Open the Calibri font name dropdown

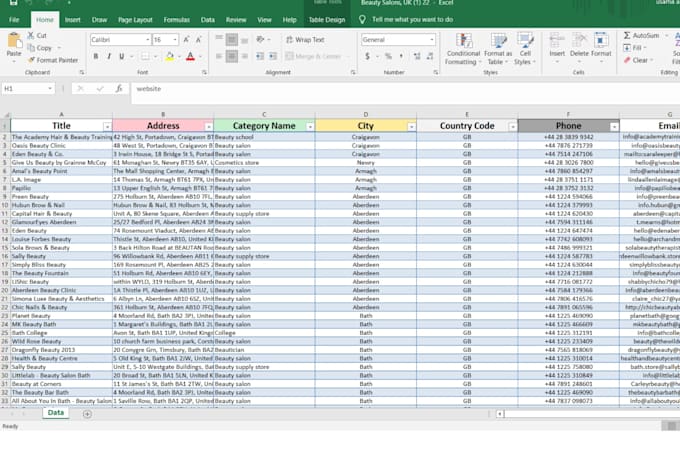tap(147, 39)
